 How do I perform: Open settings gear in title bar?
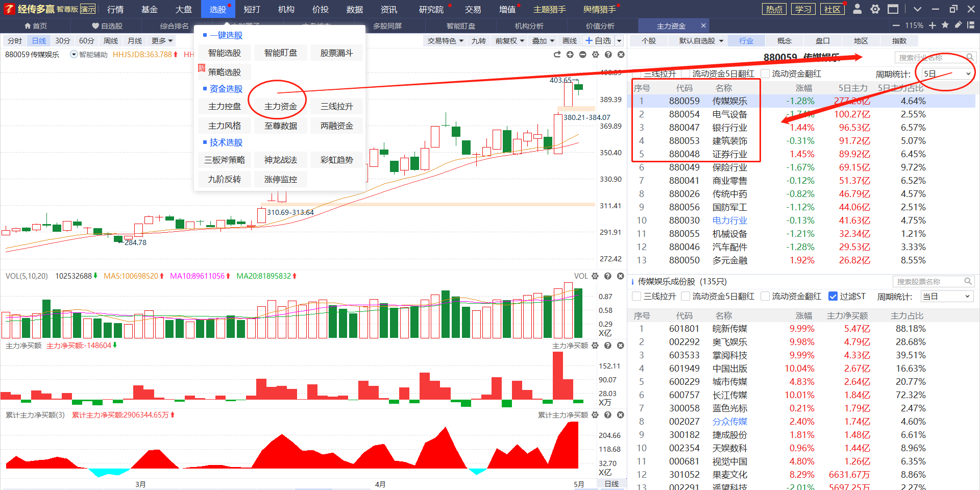click(x=875, y=9)
